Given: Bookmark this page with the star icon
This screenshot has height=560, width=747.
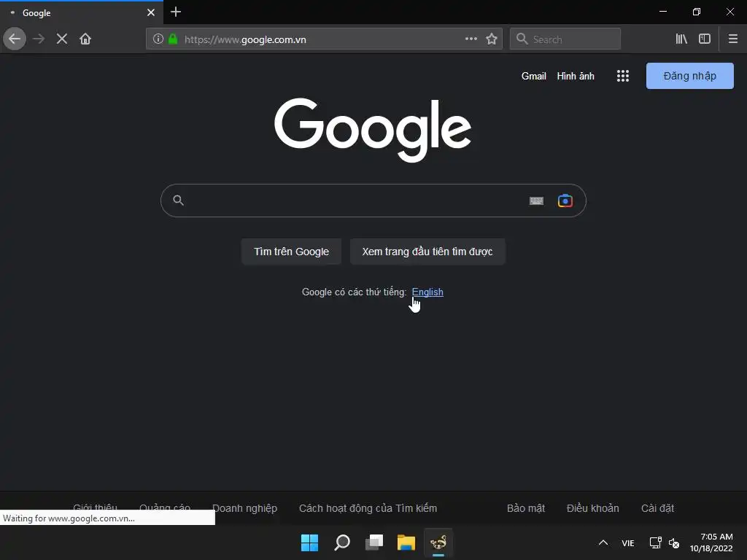Looking at the screenshot, I should coord(492,39).
